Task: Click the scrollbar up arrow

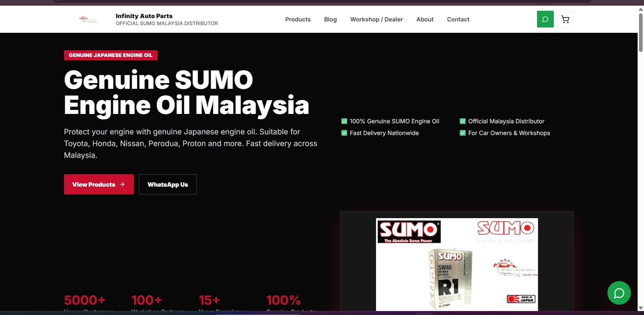Action: tap(641, 9)
